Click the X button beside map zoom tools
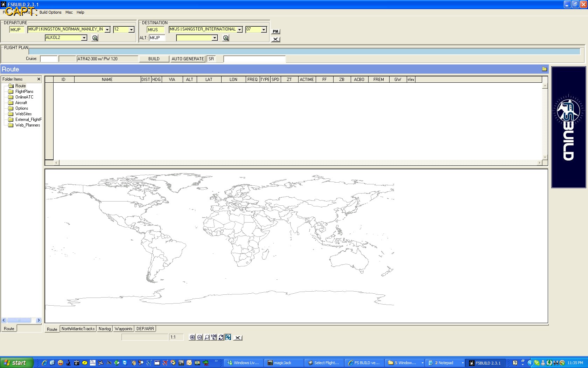This screenshot has width=588, height=368. [x=238, y=338]
